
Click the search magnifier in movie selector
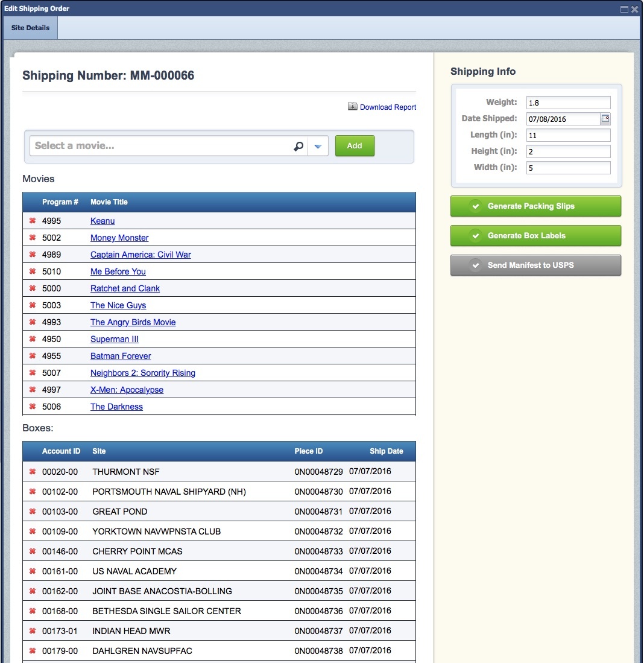pyautogui.click(x=298, y=146)
